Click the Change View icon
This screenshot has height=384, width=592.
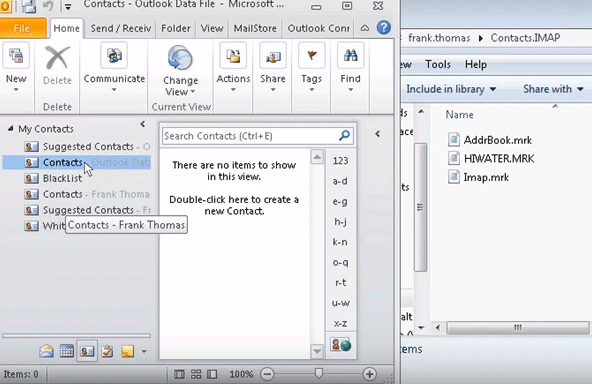180,58
